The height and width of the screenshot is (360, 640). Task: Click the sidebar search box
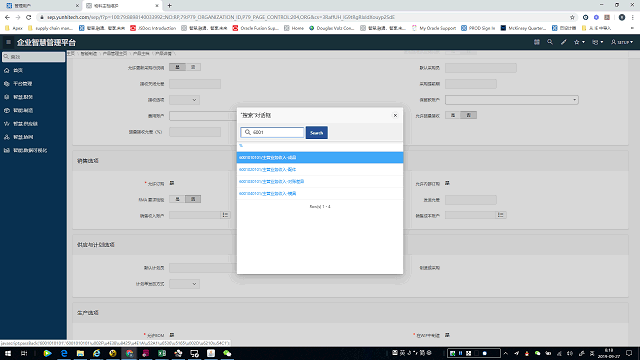33,57
